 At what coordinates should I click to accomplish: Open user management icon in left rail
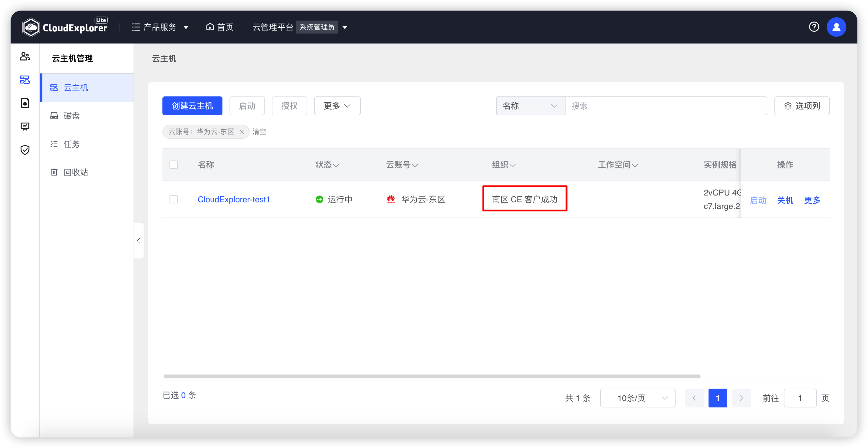[x=25, y=56]
